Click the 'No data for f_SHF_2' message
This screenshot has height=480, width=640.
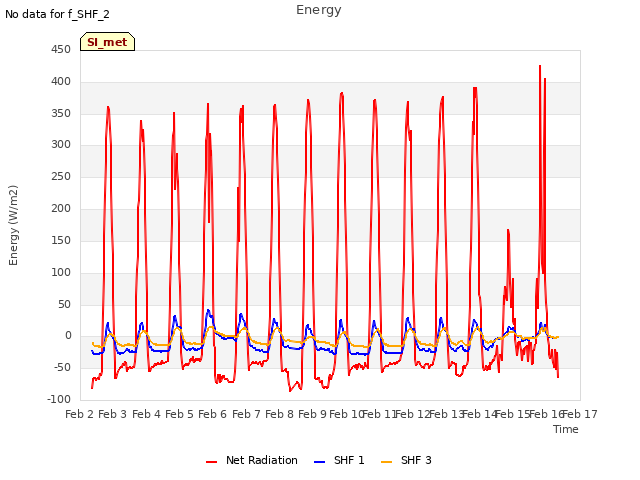pos(57,14)
